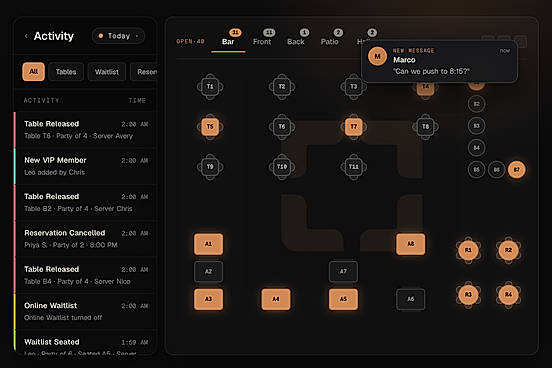Filter activity by Waitlist
The height and width of the screenshot is (368, 552).
106,72
